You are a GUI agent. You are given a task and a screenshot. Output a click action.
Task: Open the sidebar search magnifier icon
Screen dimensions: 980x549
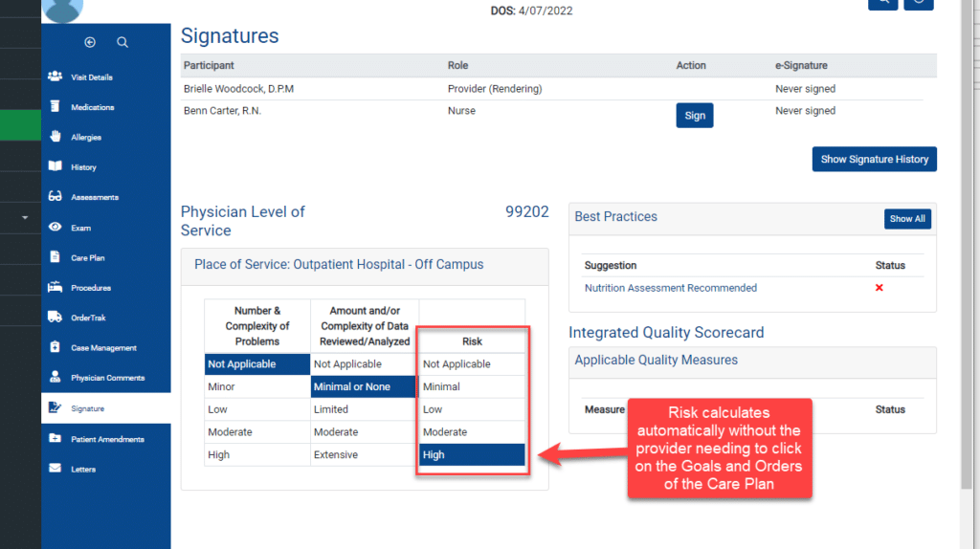pos(122,42)
